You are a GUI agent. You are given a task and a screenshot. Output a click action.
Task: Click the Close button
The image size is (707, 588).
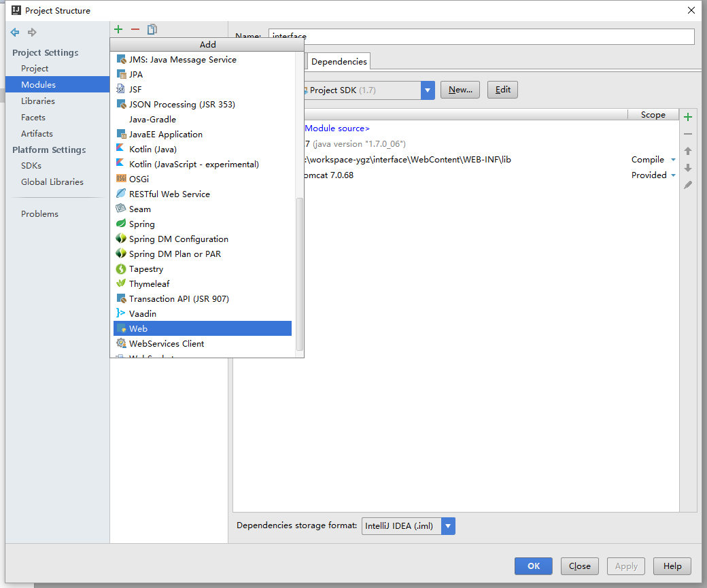tap(579, 566)
